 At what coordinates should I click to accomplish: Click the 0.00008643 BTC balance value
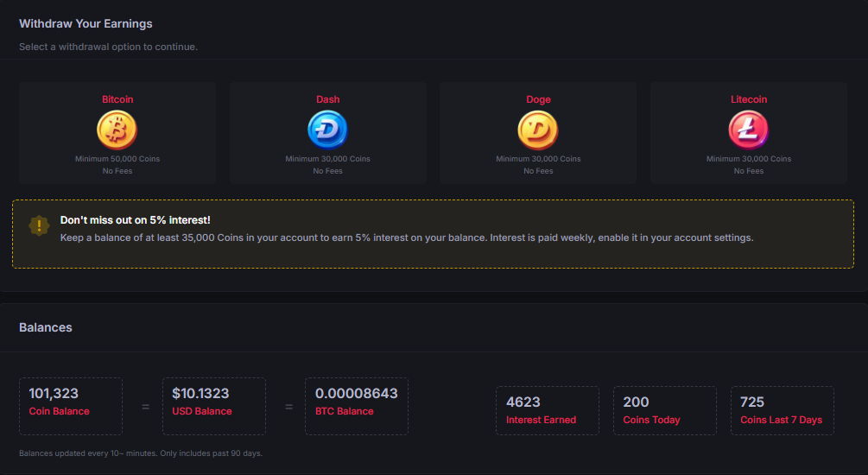pyautogui.click(x=356, y=393)
